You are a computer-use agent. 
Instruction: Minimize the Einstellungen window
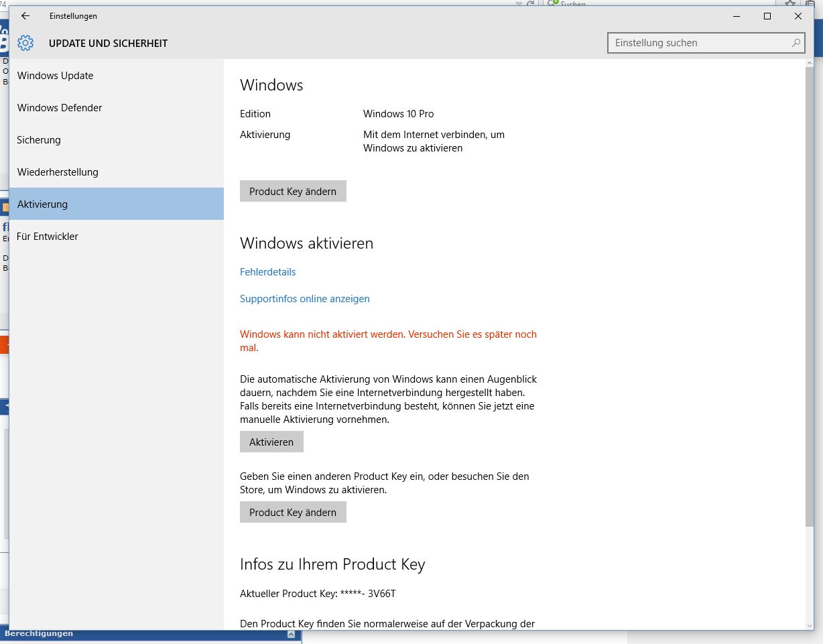coord(737,16)
